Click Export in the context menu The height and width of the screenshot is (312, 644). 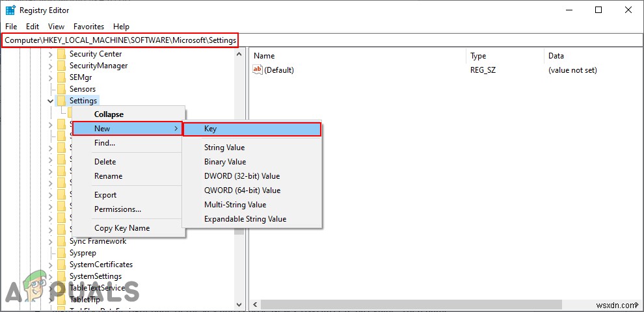point(105,195)
